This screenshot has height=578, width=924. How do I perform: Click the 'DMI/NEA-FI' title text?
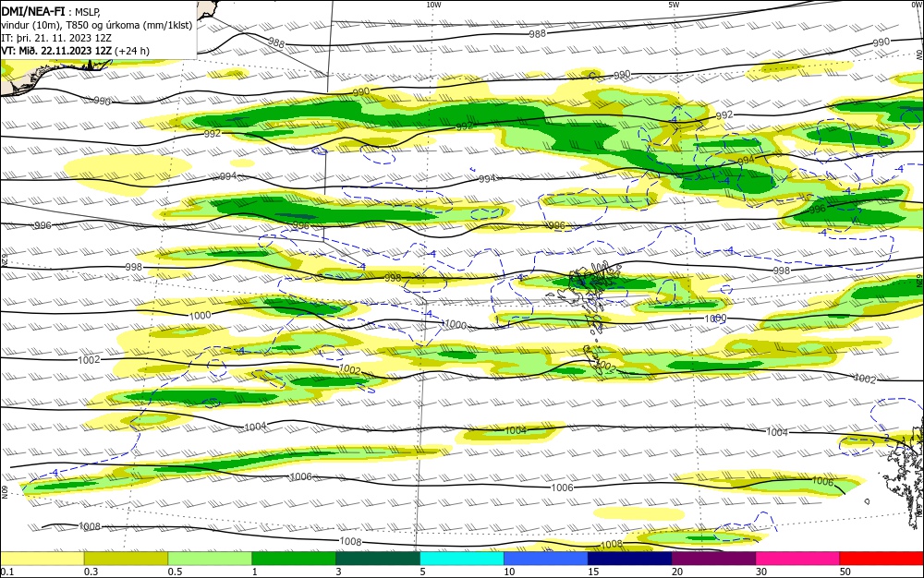(33, 10)
